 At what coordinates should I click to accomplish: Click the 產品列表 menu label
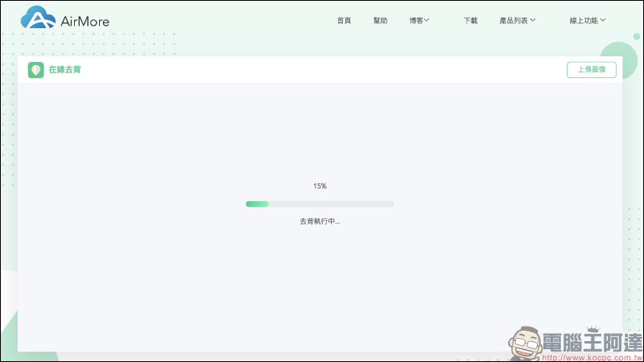pyautogui.click(x=514, y=21)
